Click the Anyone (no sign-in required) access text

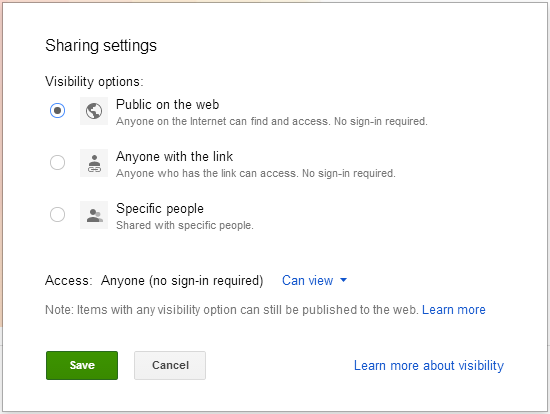pos(182,281)
